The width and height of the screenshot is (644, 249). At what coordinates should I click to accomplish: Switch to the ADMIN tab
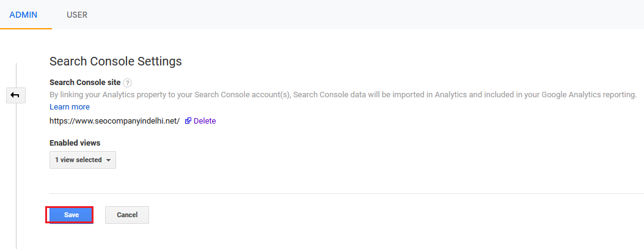coord(24,15)
